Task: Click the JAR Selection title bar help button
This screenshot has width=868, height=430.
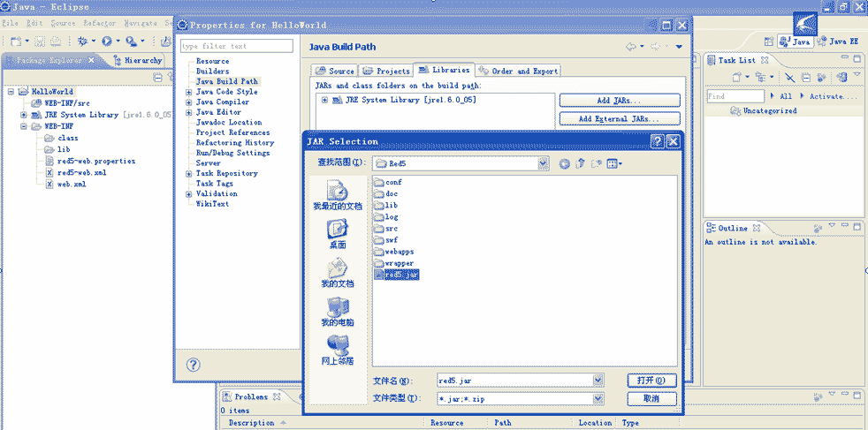Action: pos(658,141)
